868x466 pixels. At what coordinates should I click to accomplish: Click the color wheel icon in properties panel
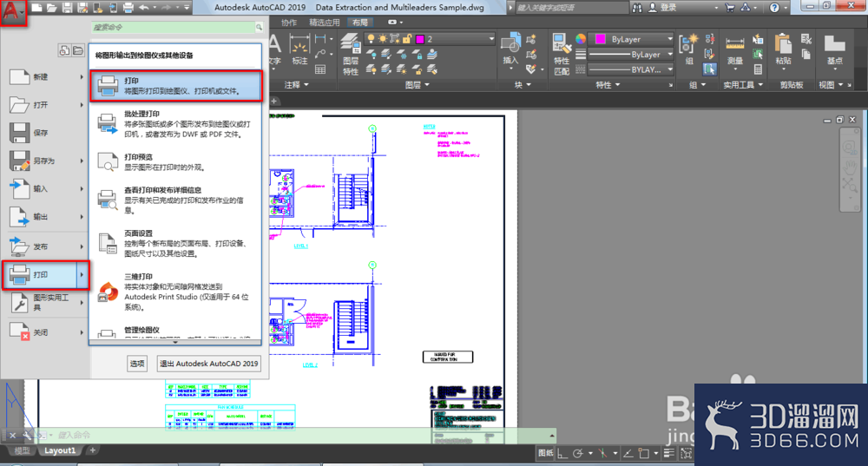tap(580, 39)
